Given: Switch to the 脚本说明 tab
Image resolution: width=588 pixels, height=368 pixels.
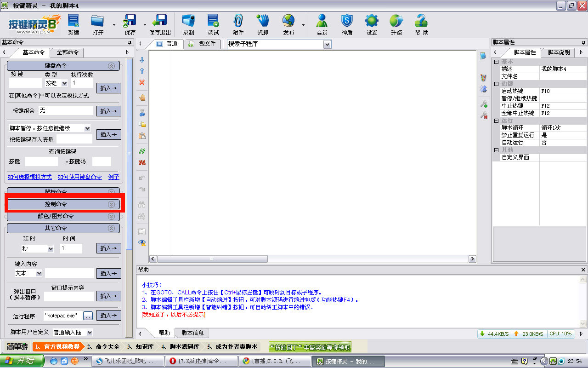Looking at the screenshot, I should (x=559, y=52).
